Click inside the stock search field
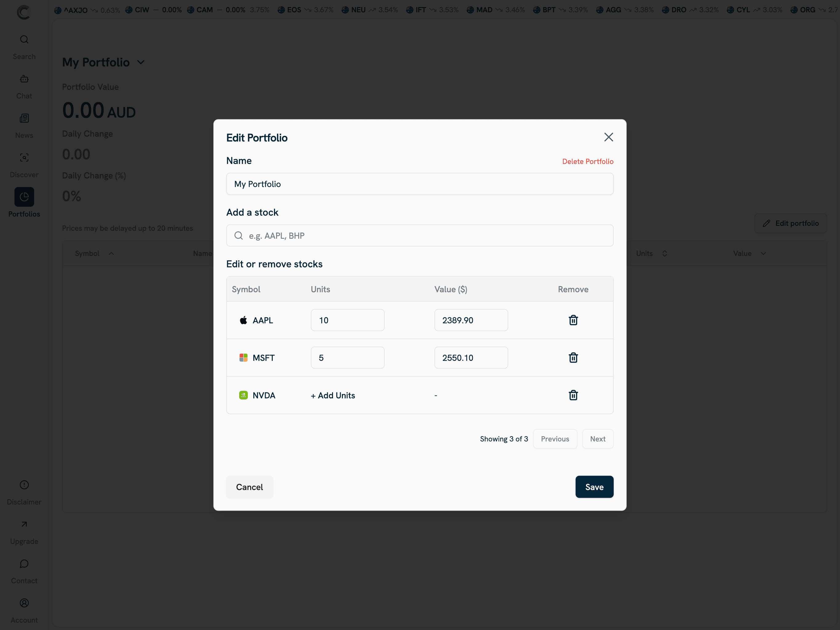Viewport: 840px width, 630px height. pos(419,235)
